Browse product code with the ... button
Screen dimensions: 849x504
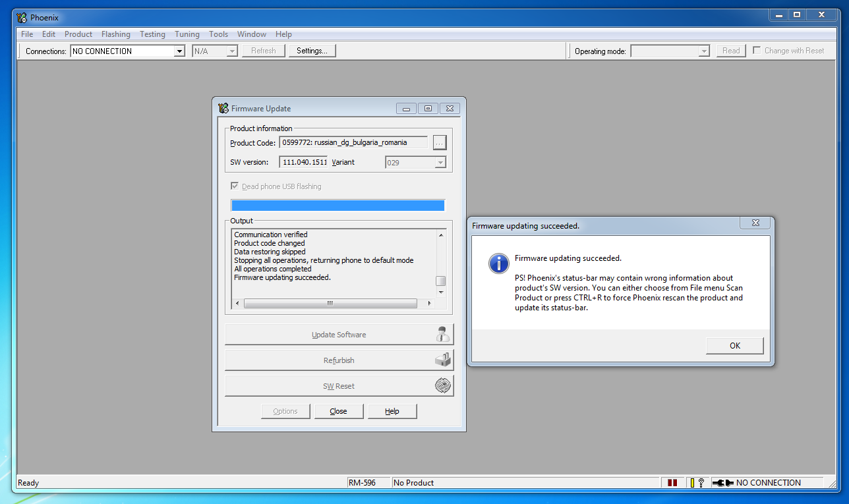pyautogui.click(x=440, y=142)
